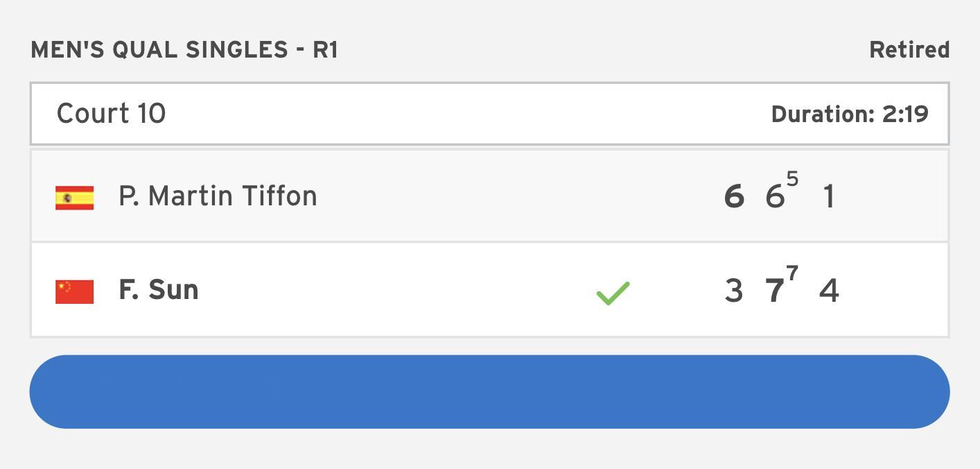The height and width of the screenshot is (469, 980).
Task: Click Men's Qual Singles - R1 heading
Action: pyautogui.click(x=184, y=51)
